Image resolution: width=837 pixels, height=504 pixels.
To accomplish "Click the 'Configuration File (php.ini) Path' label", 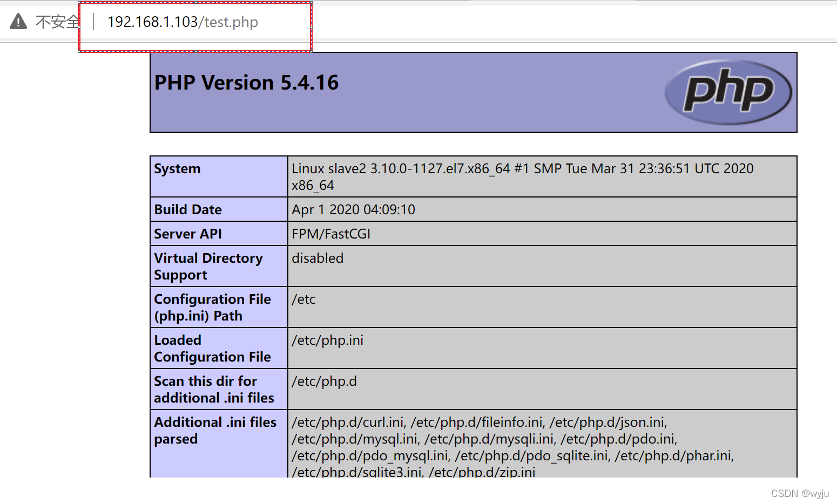I will click(x=213, y=308).
